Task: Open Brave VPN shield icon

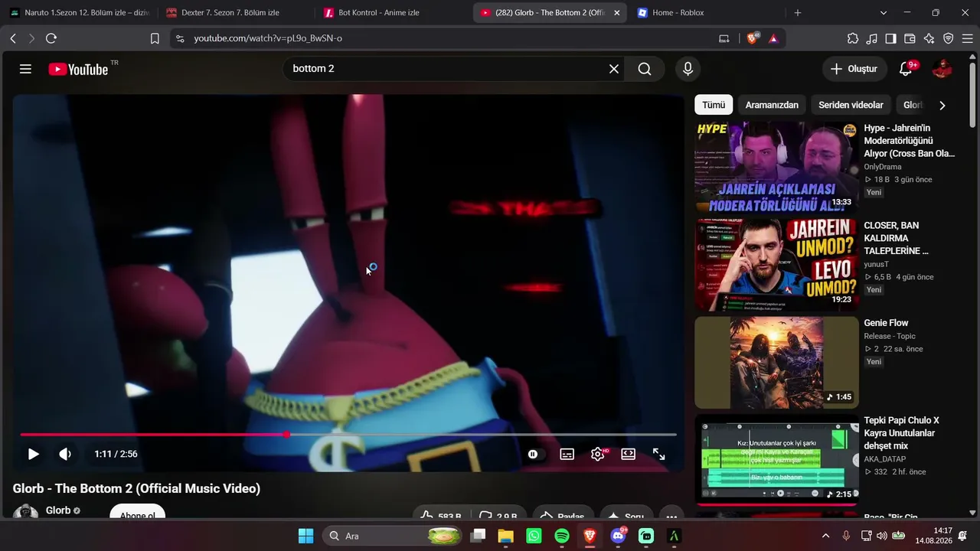Action: pos(949,38)
